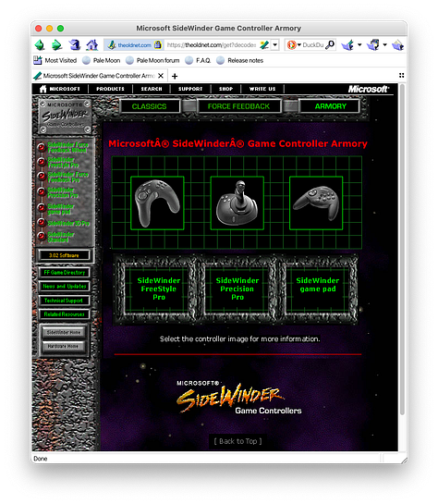Click the pencil icon in the address bar
438x504 pixels.
pyautogui.click(x=264, y=45)
